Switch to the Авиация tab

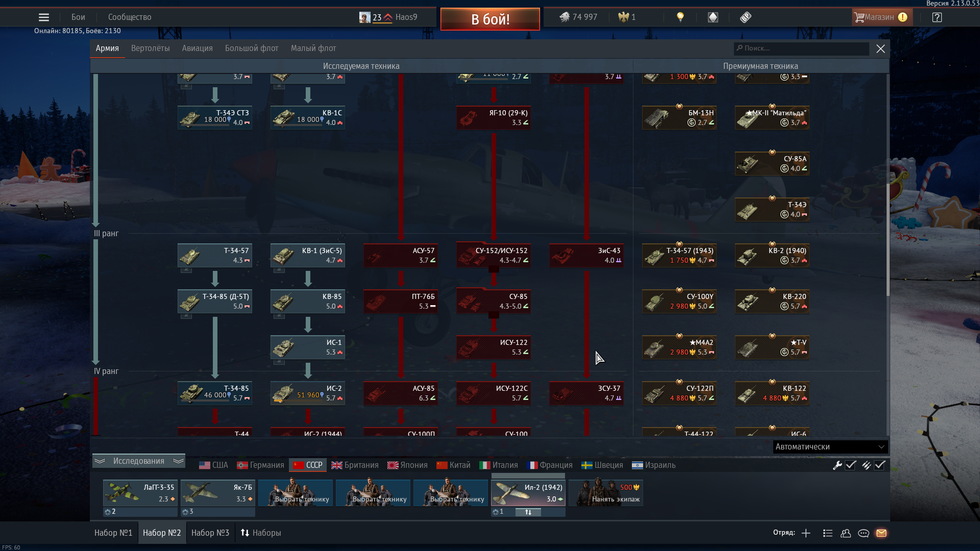[x=198, y=48]
